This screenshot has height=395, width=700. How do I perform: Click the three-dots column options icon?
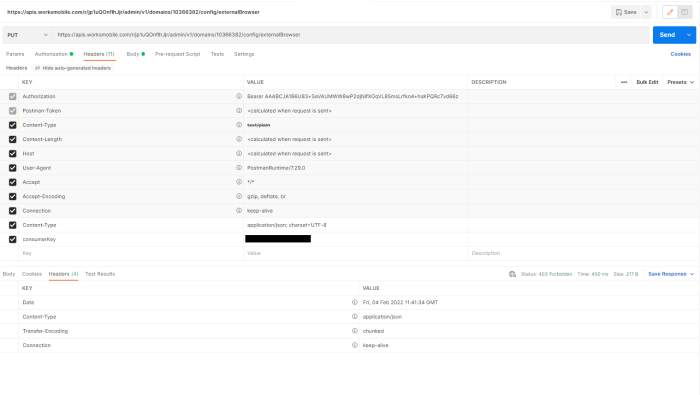tap(624, 82)
